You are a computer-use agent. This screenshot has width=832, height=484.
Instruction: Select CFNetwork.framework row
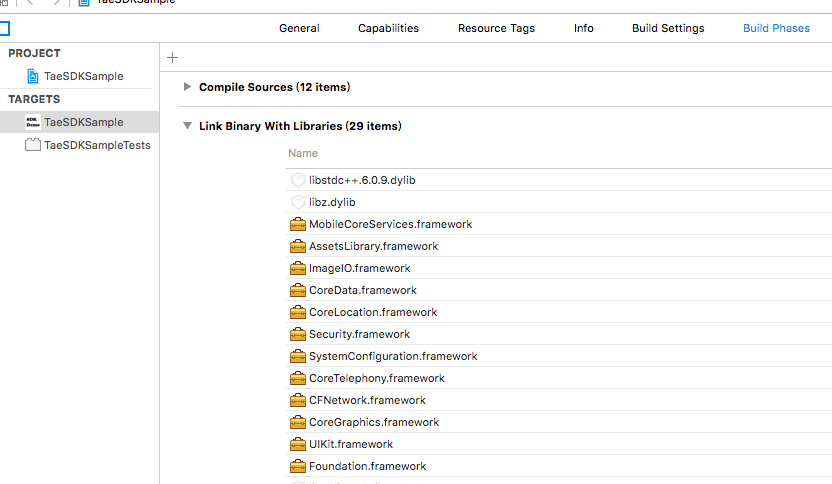coord(559,401)
